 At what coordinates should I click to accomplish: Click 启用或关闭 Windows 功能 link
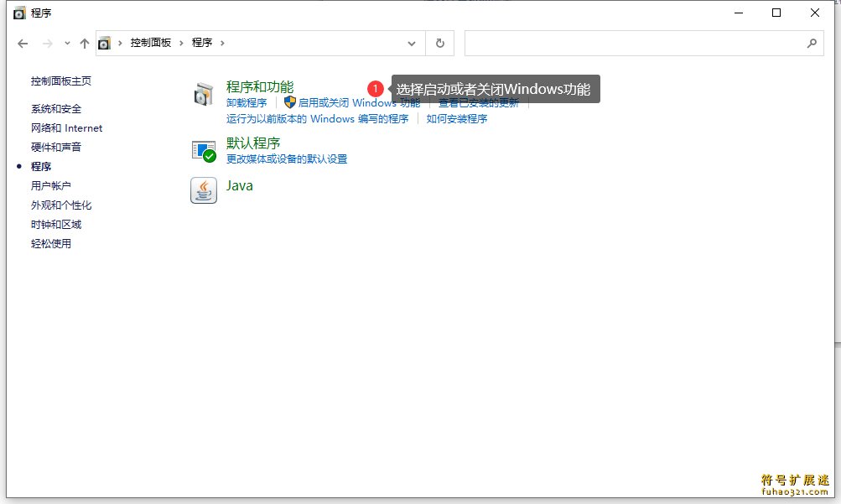pyautogui.click(x=359, y=103)
